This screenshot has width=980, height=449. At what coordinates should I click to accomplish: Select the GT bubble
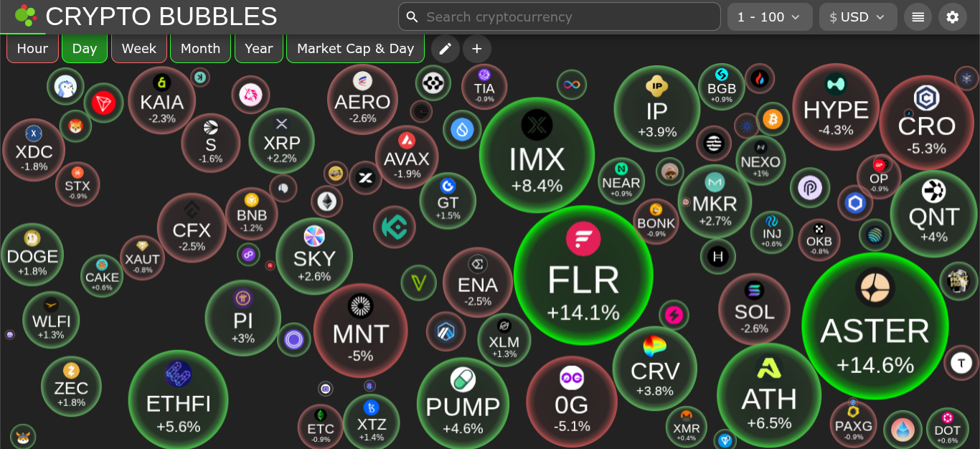pyautogui.click(x=448, y=201)
